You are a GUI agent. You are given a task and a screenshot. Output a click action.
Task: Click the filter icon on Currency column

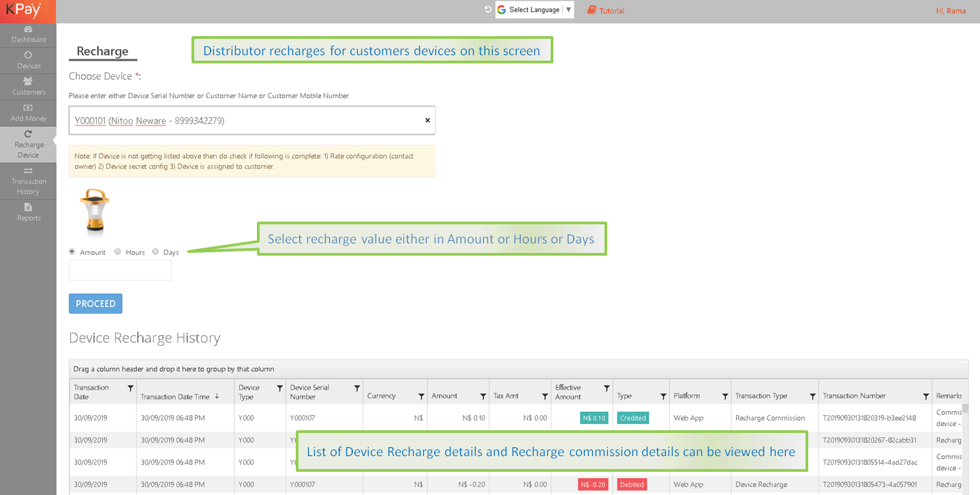click(x=421, y=396)
